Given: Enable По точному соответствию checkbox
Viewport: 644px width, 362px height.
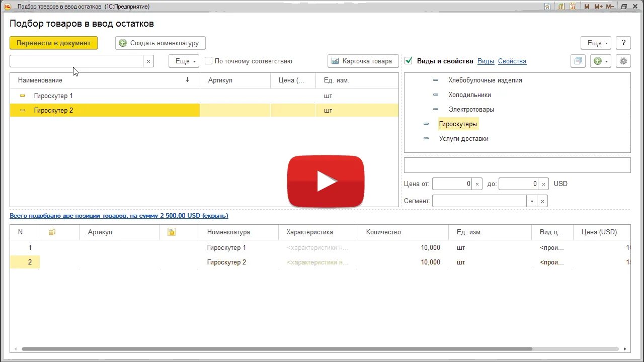Looking at the screenshot, I should [x=208, y=61].
